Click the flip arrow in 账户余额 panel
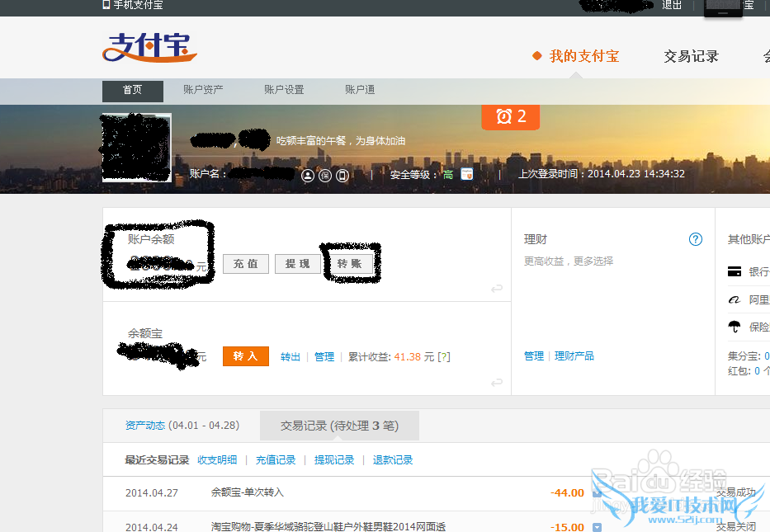This screenshot has height=532, width=770. click(x=497, y=288)
